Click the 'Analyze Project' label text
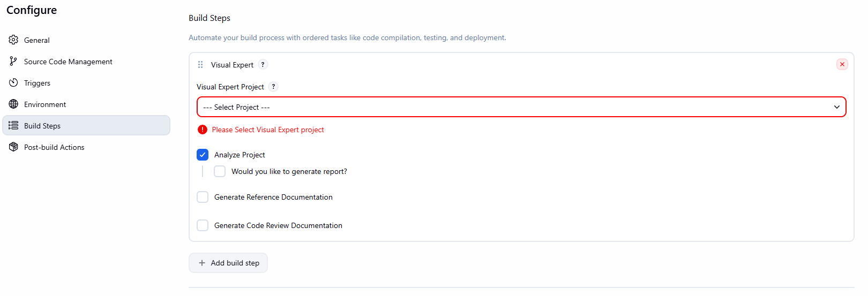The height and width of the screenshot is (296, 868). click(x=240, y=155)
